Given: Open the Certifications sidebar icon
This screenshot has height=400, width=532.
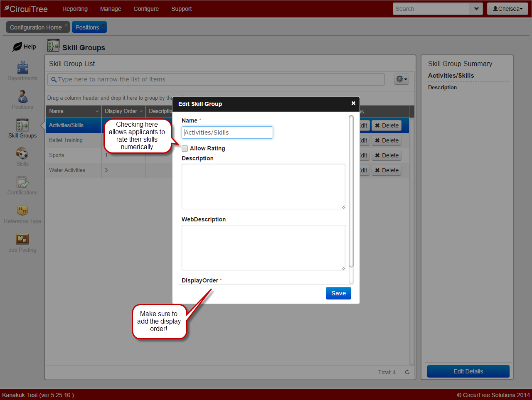Looking at the screenshot, I should (22, 182).
